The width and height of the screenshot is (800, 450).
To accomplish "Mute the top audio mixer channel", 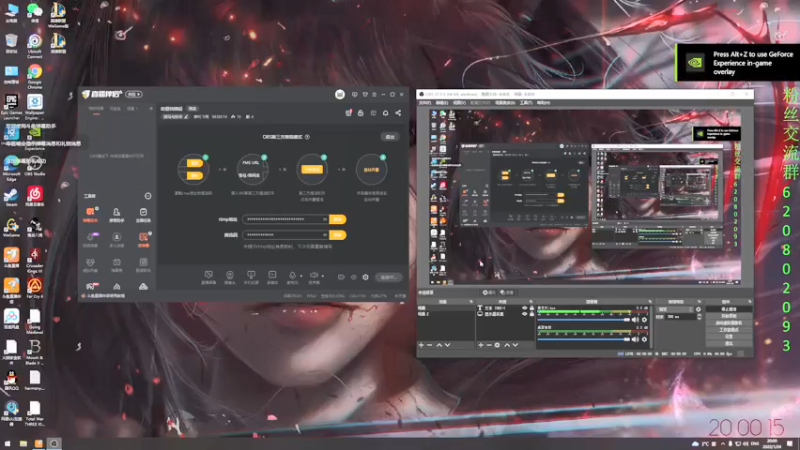I will tap(635, 319).
